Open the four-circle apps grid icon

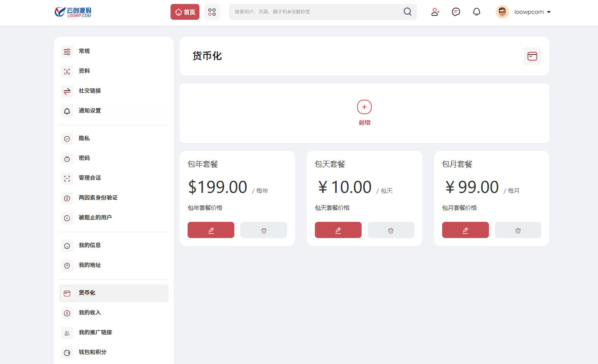click(212, 12)
